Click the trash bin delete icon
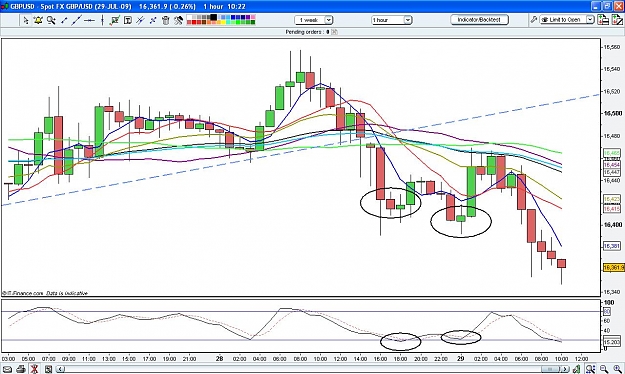Image resolution: width=625 pixels, height=374 pixels. [166, 20]
